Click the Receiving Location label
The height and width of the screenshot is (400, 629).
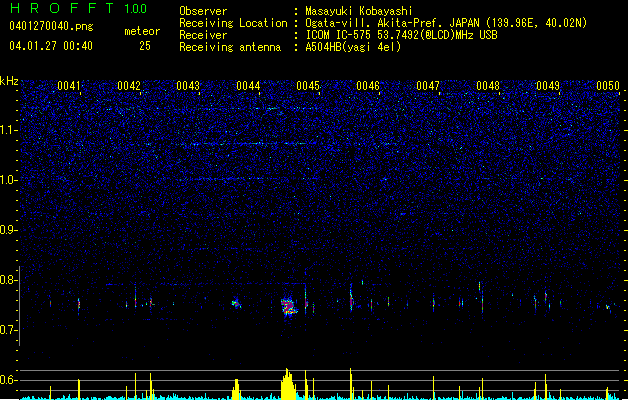coord(233,23)
